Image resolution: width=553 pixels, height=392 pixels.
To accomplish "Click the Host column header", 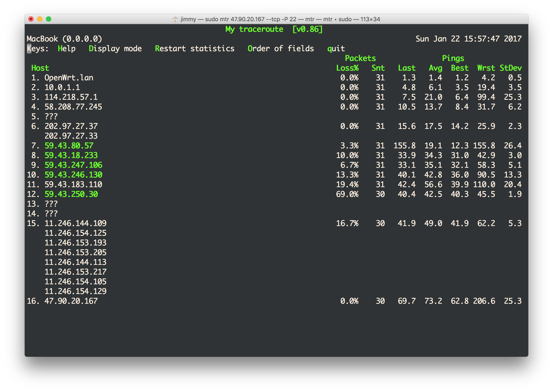I will pos(40,68).
